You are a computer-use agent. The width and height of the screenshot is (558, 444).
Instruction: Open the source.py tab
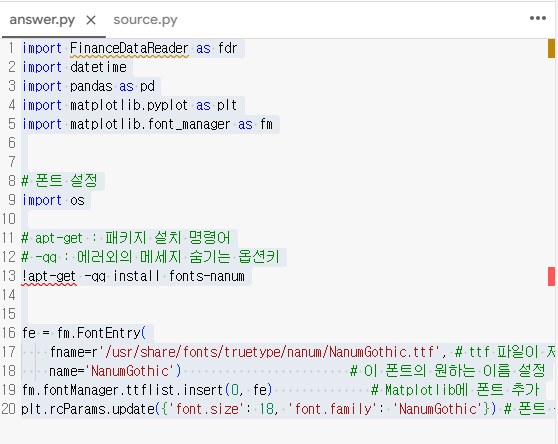pos(145,20)
